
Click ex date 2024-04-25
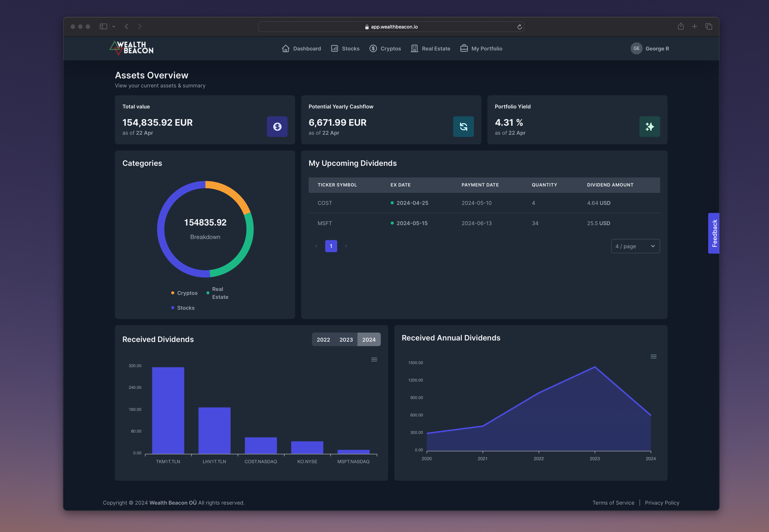(x=412, y=203)
